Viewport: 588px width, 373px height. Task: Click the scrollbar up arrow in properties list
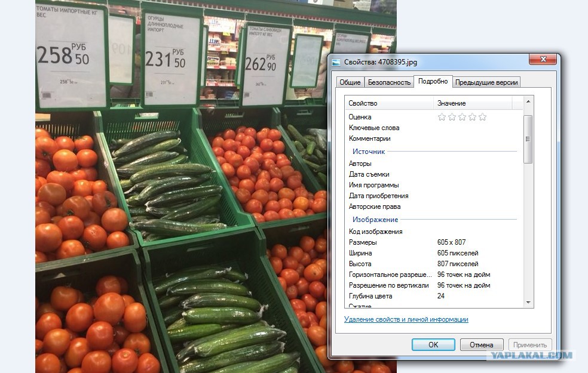pyautogui.click(x=528, y=101)
